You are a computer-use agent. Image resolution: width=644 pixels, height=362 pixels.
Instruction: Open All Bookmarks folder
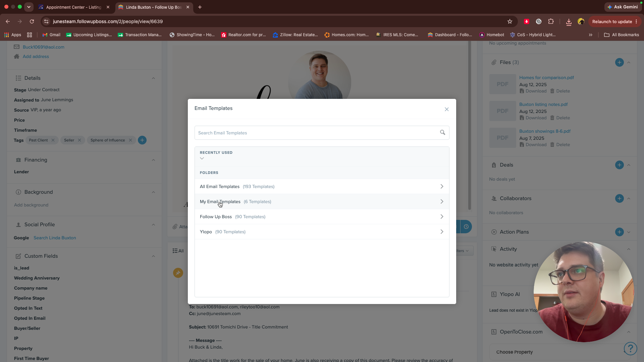pos(622,35)
